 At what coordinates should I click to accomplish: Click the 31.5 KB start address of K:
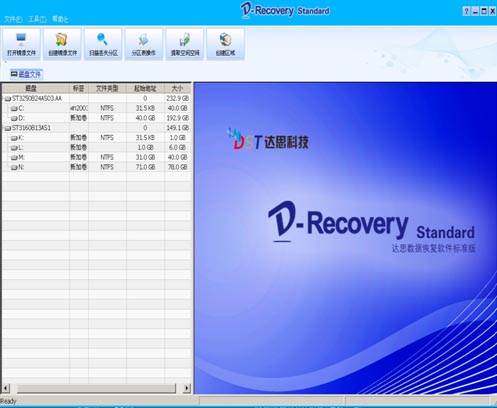[x=145, y=137]
